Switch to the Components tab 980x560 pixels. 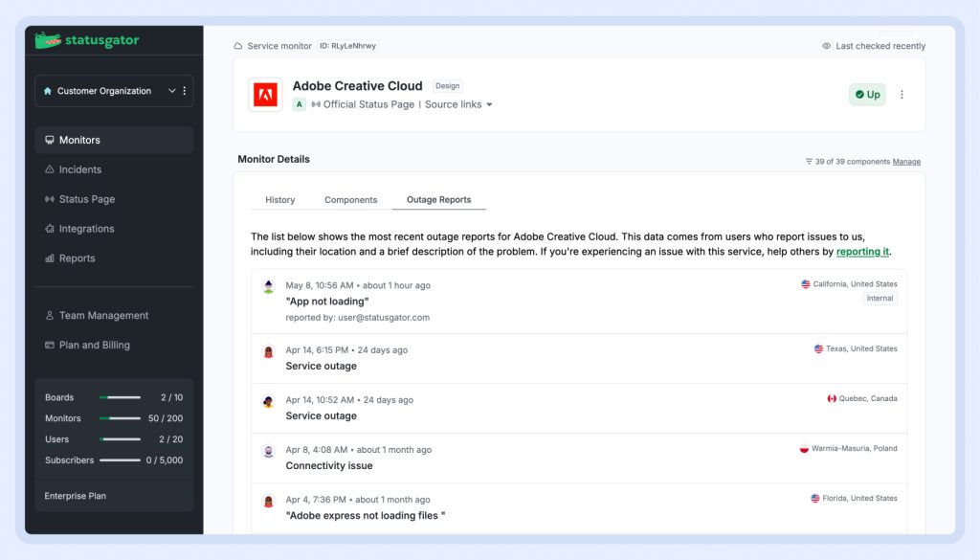tap(350, 200)
